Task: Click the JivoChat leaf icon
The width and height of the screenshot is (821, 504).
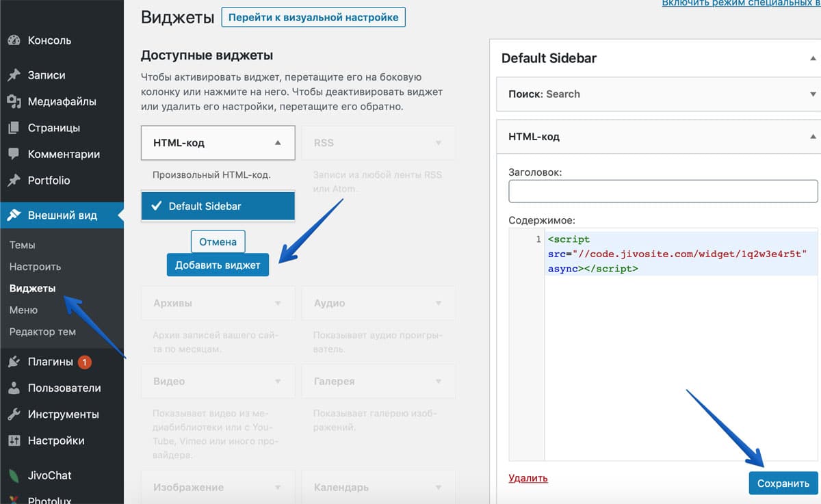Action: point(14,475)
